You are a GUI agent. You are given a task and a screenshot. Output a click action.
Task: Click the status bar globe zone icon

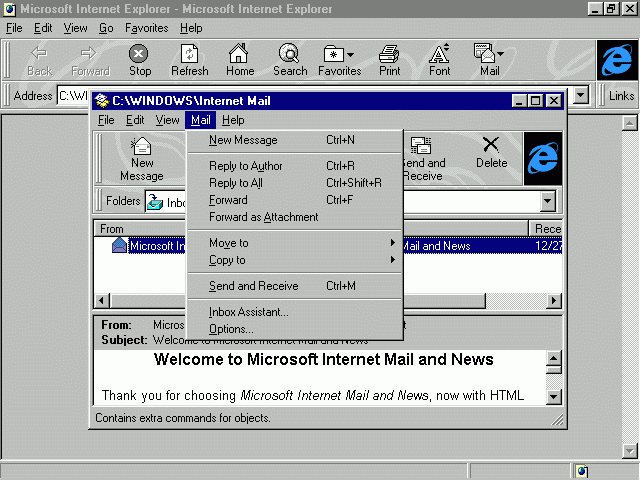click(581, 471)
